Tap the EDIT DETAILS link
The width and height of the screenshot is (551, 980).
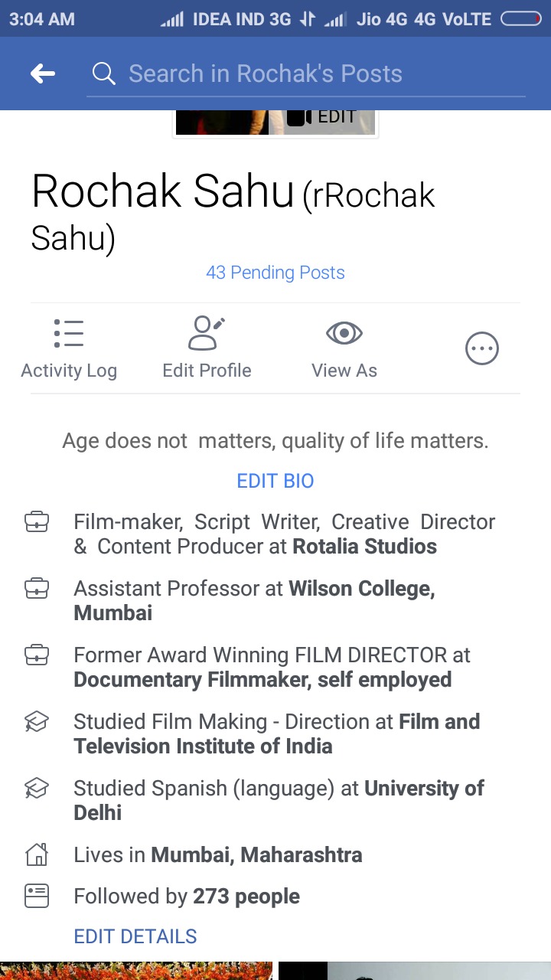pyautogui.click(x=135, y=936)
